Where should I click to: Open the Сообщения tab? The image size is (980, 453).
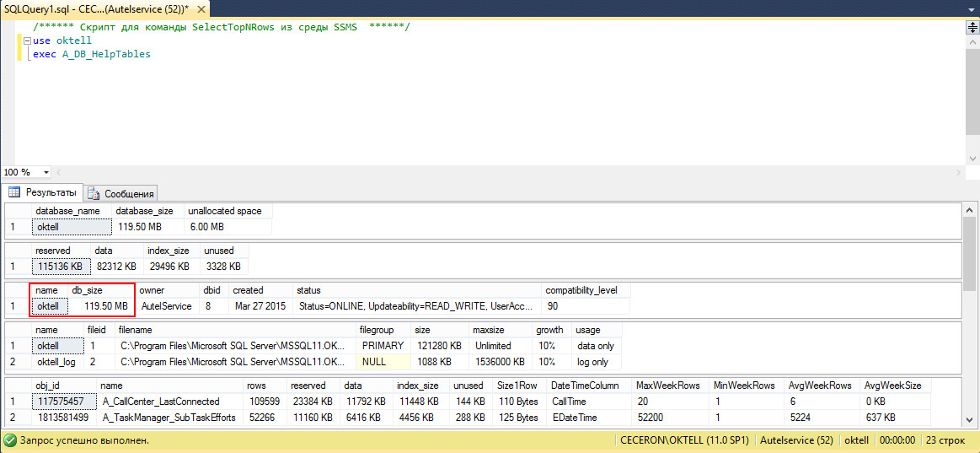121,193
